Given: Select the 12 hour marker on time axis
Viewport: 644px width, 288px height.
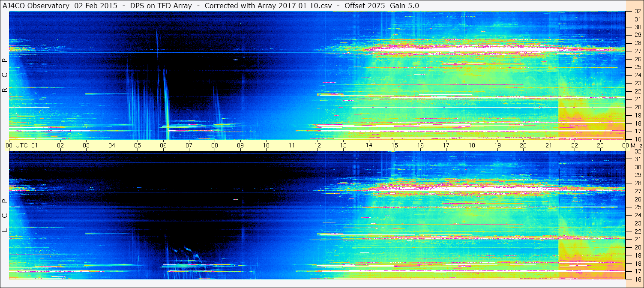Looking at the screenshot, I should [x=318, y=145].
